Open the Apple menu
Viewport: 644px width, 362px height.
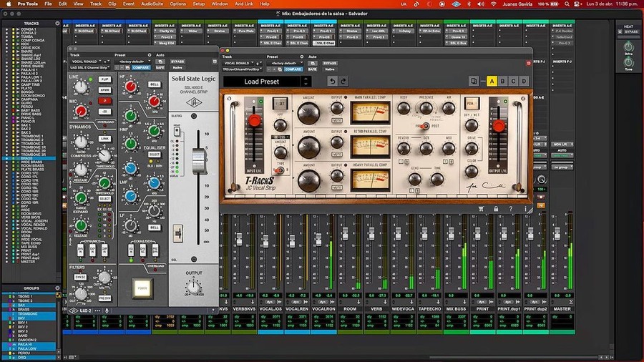point(9,4)
